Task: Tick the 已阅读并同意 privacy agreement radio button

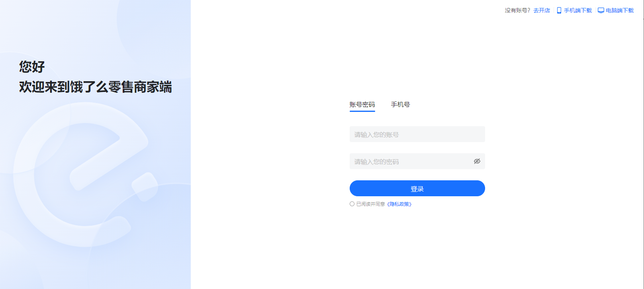Action: (x=352, y=204)
